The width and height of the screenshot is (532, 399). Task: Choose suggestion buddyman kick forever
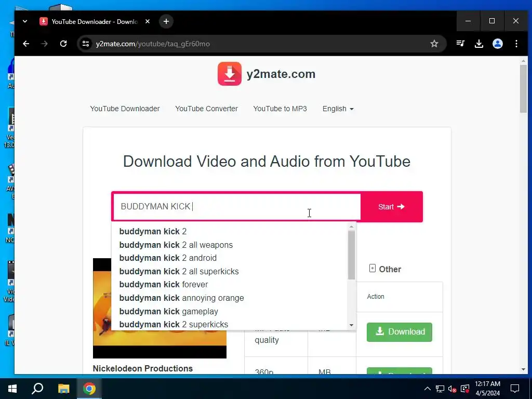point(229,284)
